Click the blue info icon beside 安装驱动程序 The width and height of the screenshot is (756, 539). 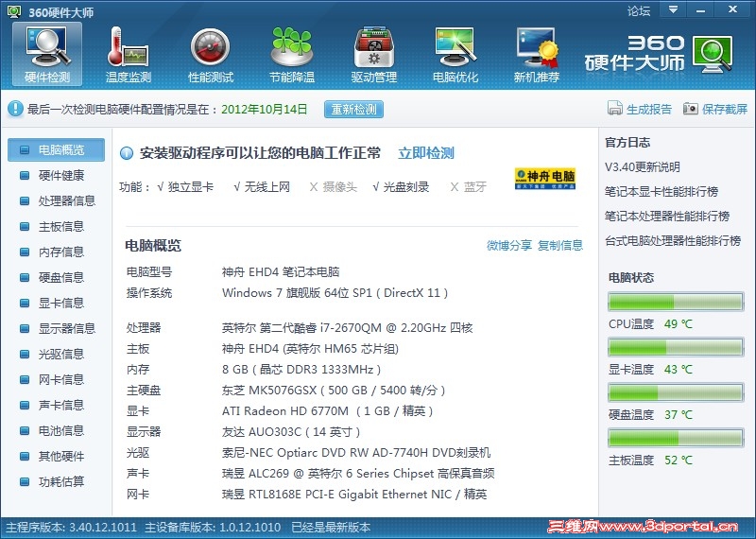(127, 153)
